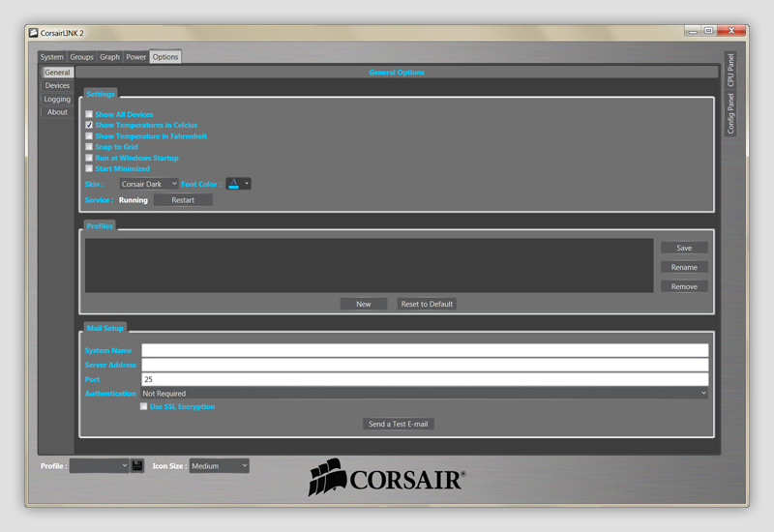Screen dimensions: 774x532
Task: Click the Reset to Default button
Action: [427, 304]
